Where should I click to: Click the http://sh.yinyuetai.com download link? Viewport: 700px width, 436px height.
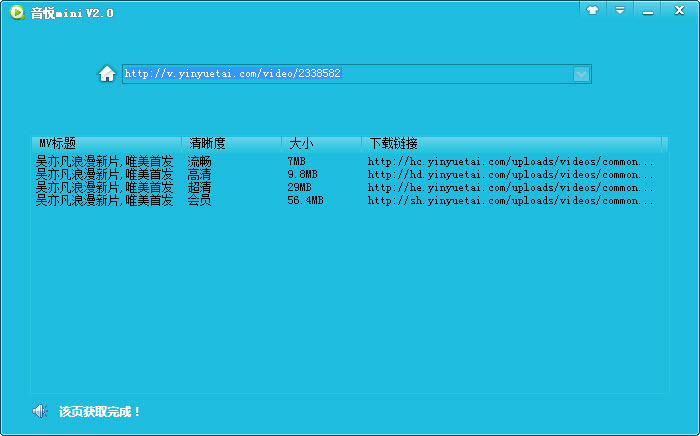point(510,200)
